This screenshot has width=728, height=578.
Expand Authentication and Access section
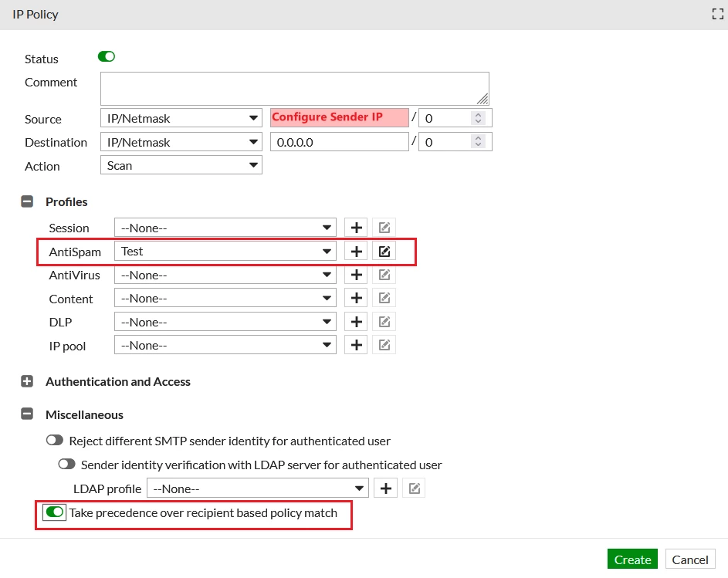pos(27,382)
